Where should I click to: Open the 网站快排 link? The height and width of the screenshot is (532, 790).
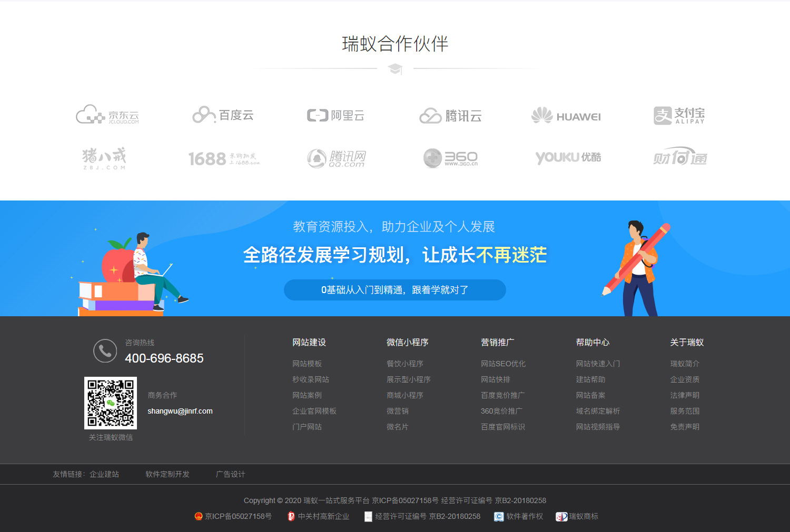(496, 379)
